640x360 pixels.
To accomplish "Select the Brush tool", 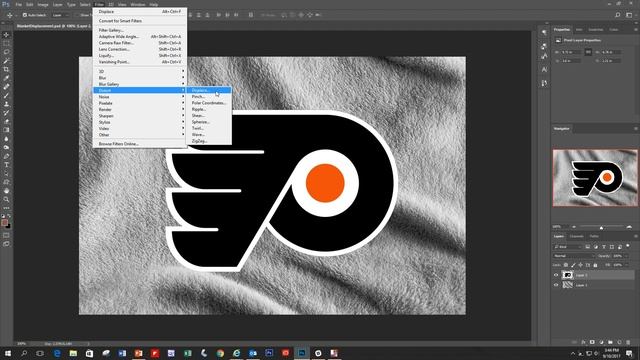I will point(6,96).
